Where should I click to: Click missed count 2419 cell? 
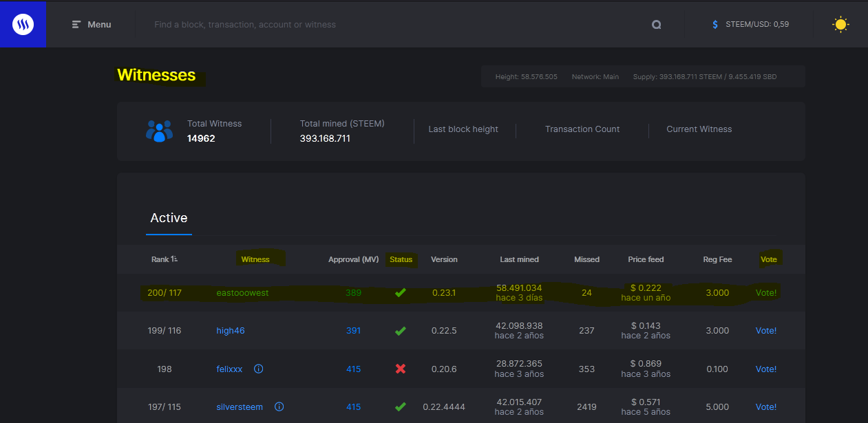pyautogui.click(x=586, y=406)
